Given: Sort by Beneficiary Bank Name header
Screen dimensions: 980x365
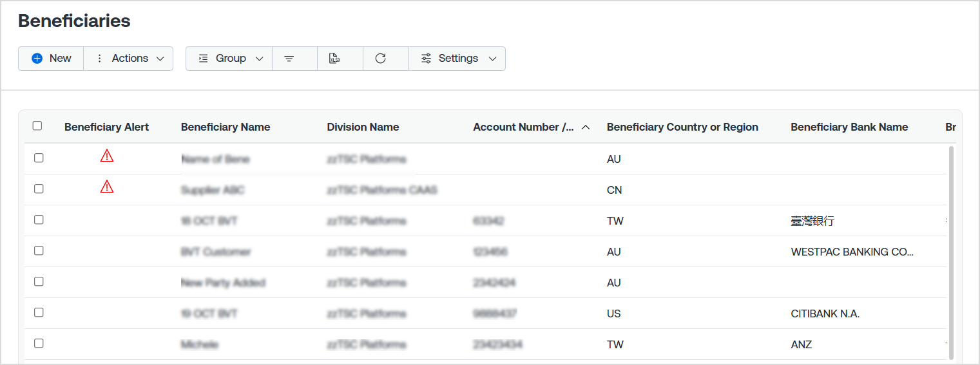Looking at the screenshot, I should (x=849, y=127).
